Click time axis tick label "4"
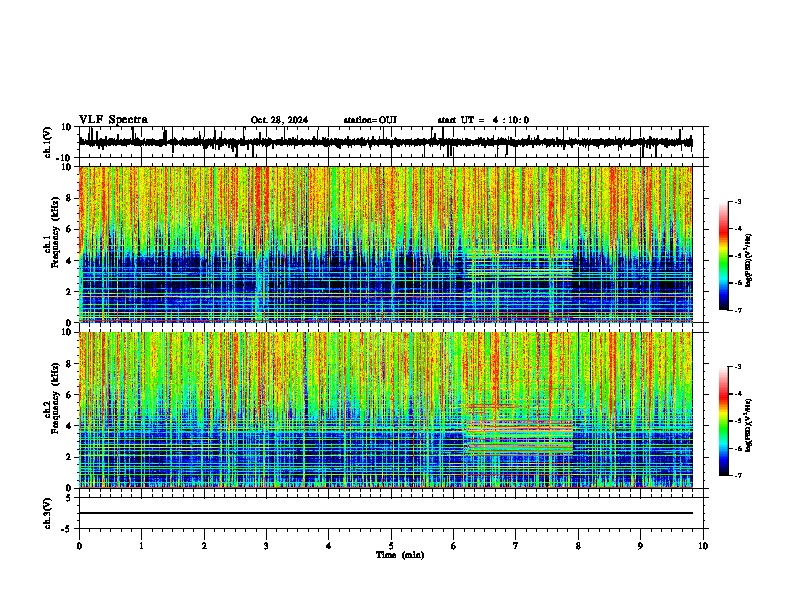Viewport: 792px width, 612px height. (x=329, y=546)
